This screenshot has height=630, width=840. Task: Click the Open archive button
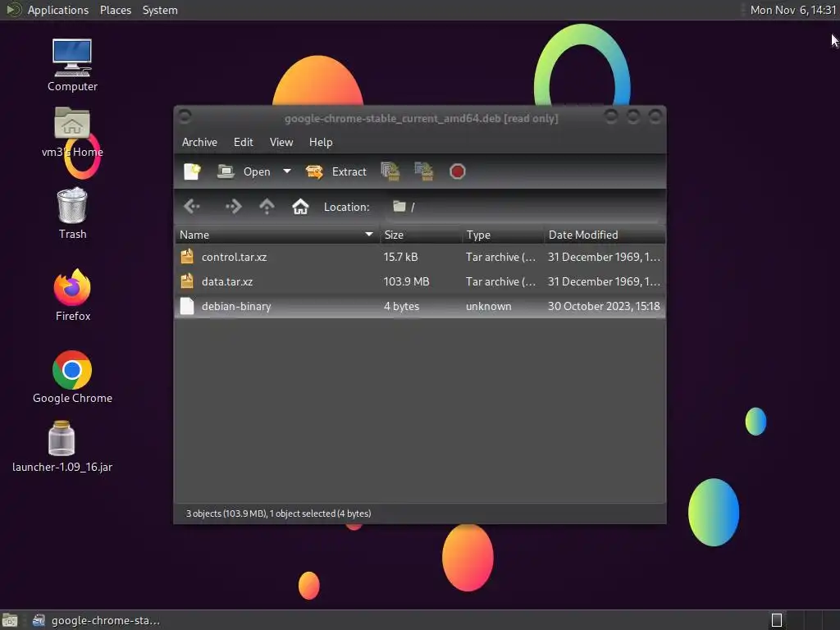tap(244, 171)
